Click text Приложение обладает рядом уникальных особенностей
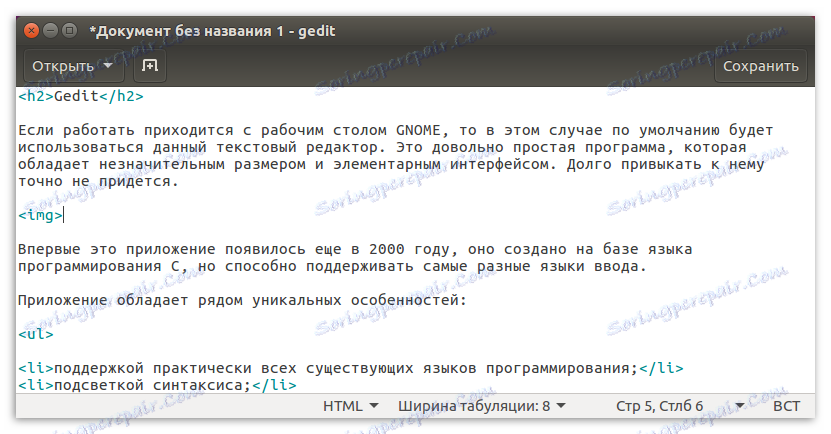The height and width of the screenshot is (434, 831). click(x=242, y=300)
